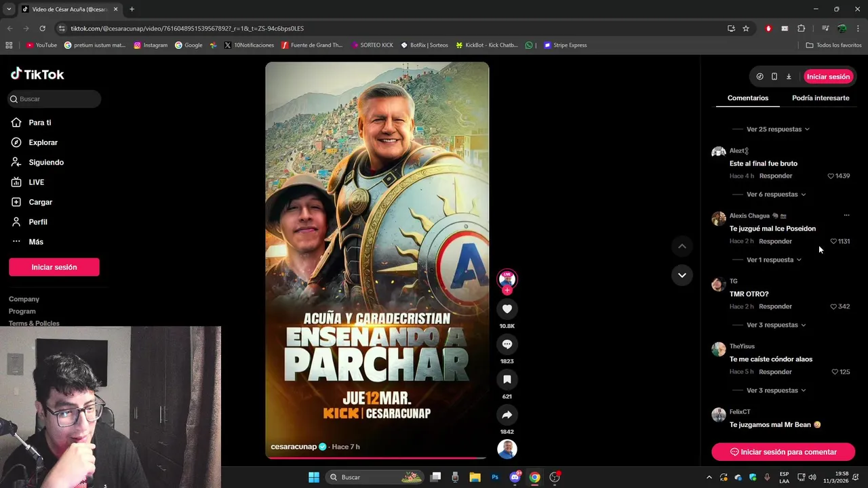Reply to Este al final fue bruto
The height and width of the screenshot is (488, 868).
[776, 176]
